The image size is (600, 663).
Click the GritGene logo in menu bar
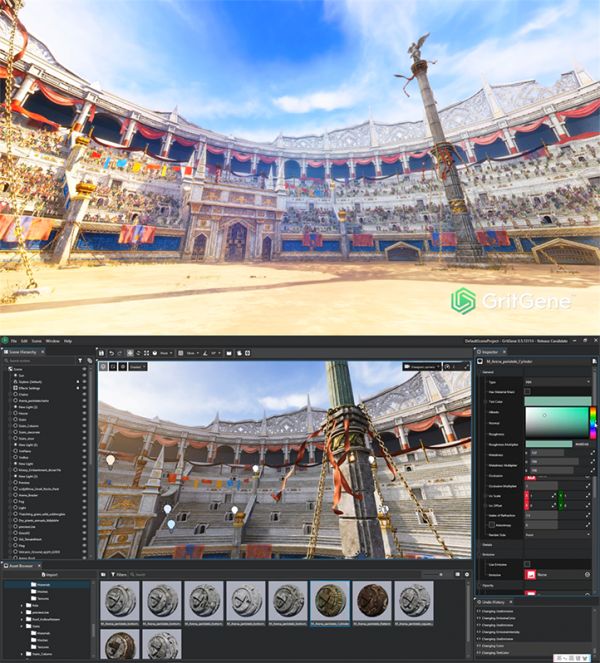4,341
